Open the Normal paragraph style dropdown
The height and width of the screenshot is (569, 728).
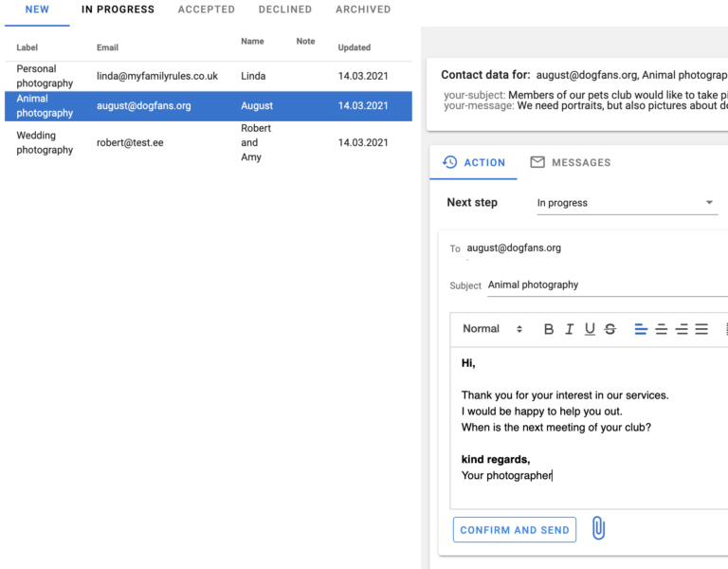pos(493,329)
